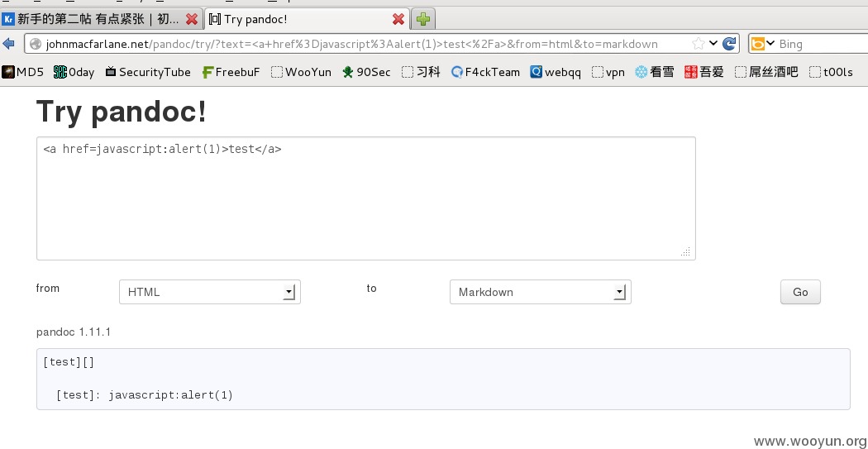Open the to format Markdown dropdown

(x=541, y=292)
